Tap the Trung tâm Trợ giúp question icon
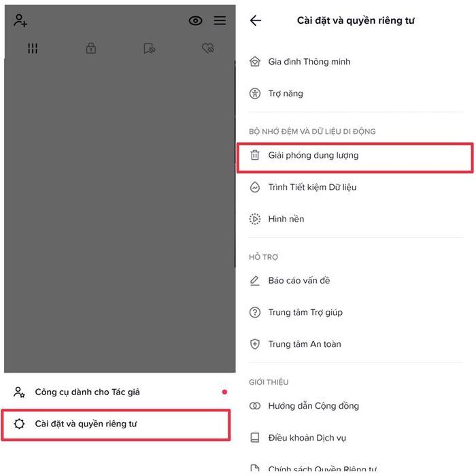 (255, 312)
